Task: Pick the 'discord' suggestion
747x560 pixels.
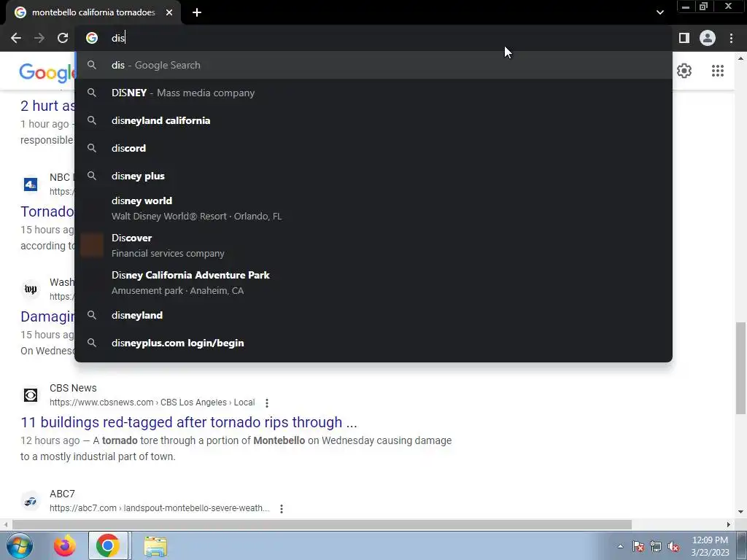Action: pyautogui.click(x=373, y=148)
